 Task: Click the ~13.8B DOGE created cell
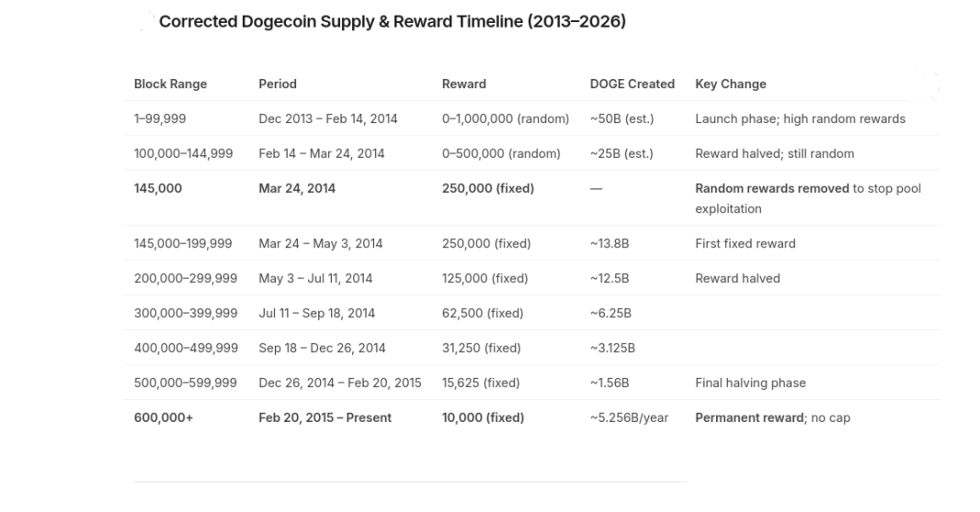610,244
